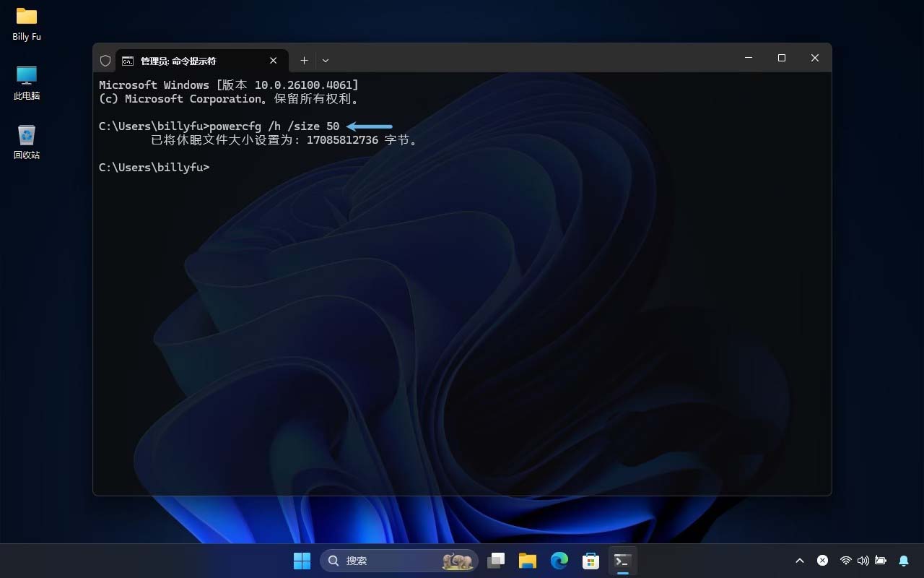Viewport: 924px width, 578px height.
Task: Open Microsoft Edge from the taskbar
Action: 559,560
